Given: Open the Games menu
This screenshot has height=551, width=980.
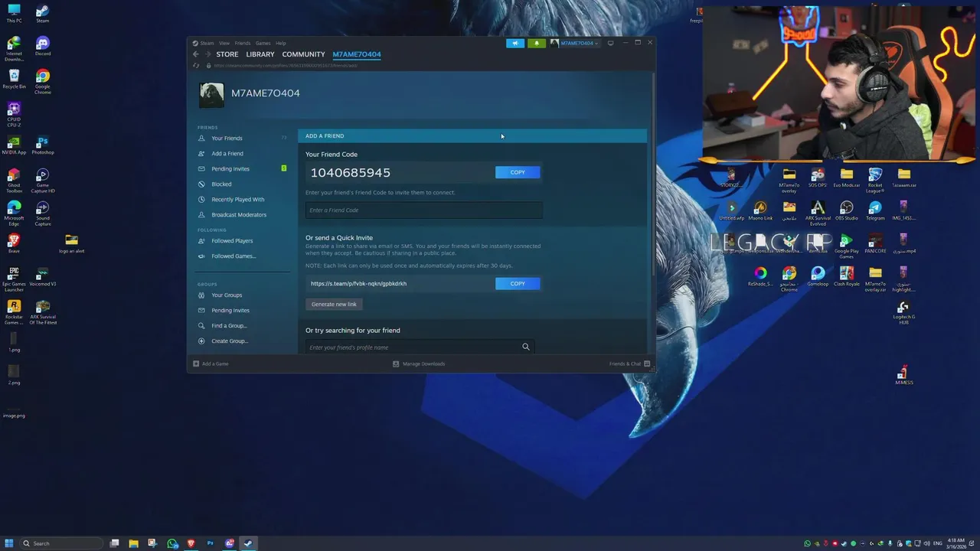Looking at the screenshot, I should pos(263,43).
